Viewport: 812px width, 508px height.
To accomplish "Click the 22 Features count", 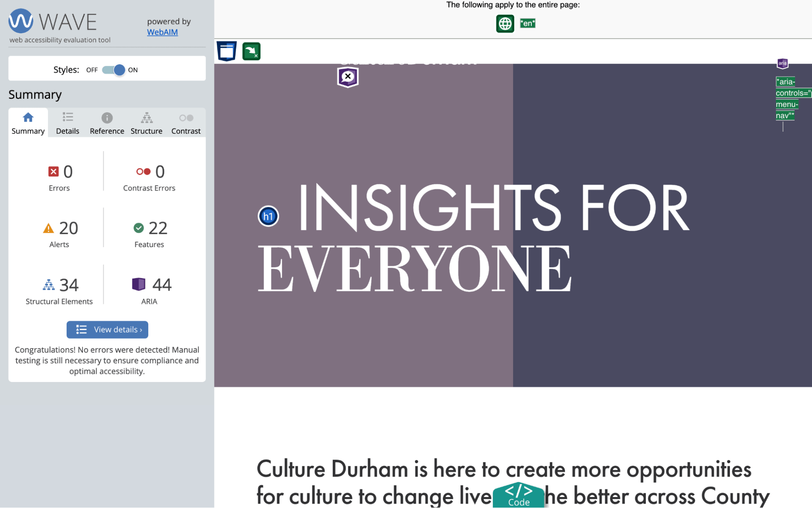I will [x=158, y=228].
